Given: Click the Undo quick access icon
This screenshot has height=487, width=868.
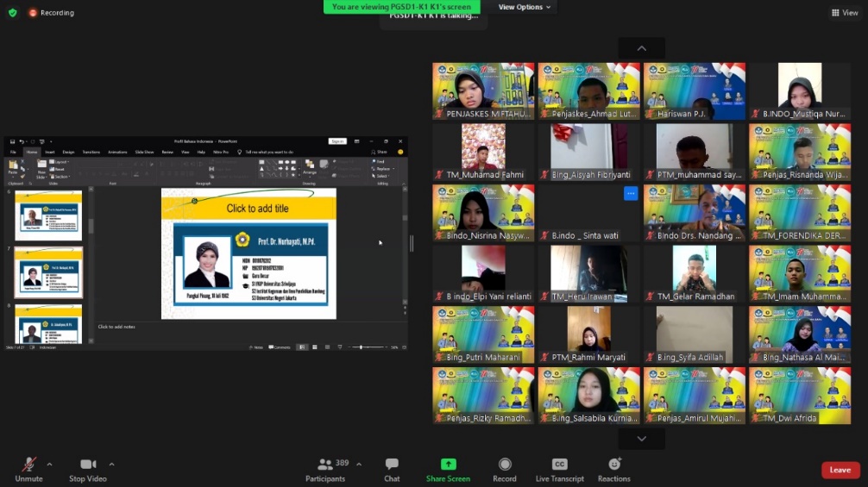Looking at the screenshot, I should (21, 141).
